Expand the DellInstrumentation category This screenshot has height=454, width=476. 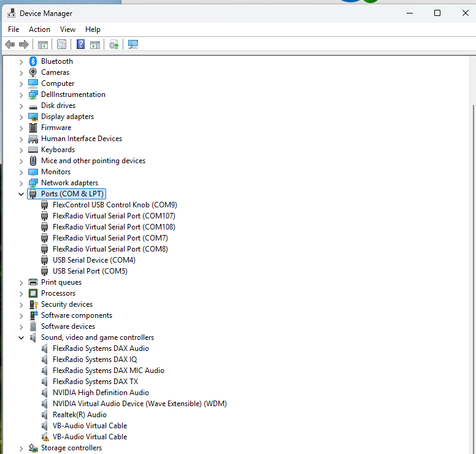pos(21,95)
